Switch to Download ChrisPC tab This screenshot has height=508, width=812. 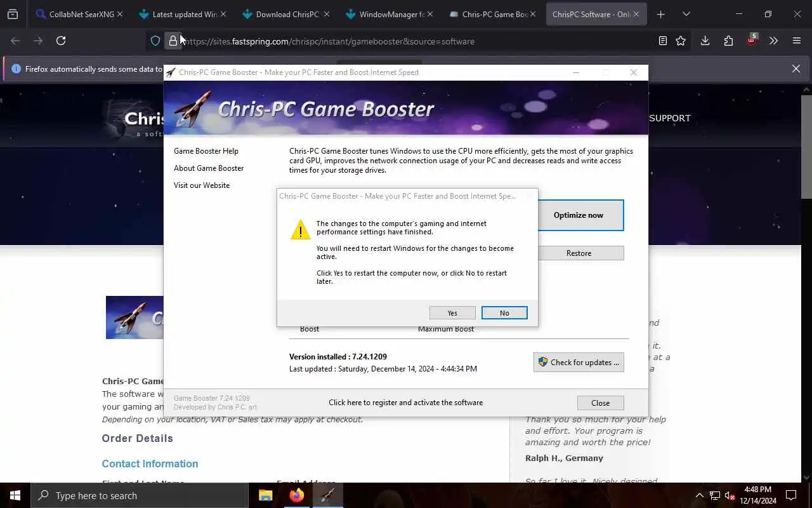point(285,14)
